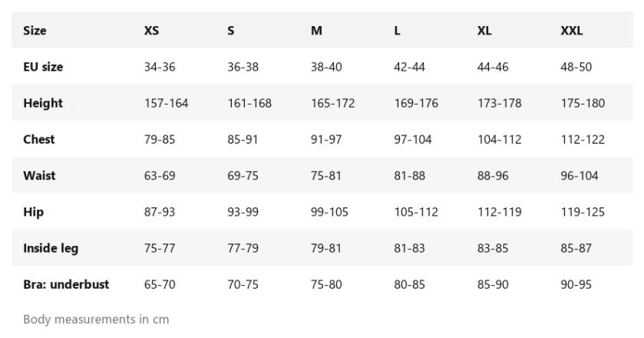Click inside leg value 75-77

click(160, 248)
